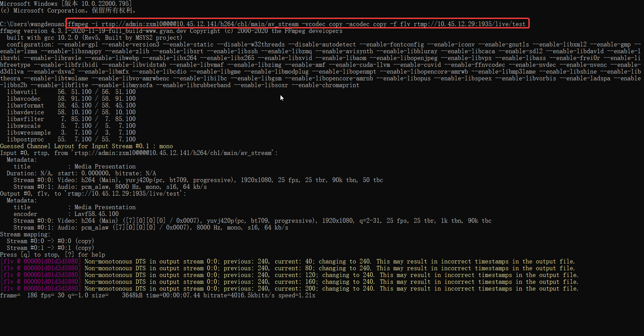The height and width of the screenshot is (336, 644).
Task: Click input 'Audio: pcm_alaw, 8000 Hz' line
Action: (x=110, y=187)
